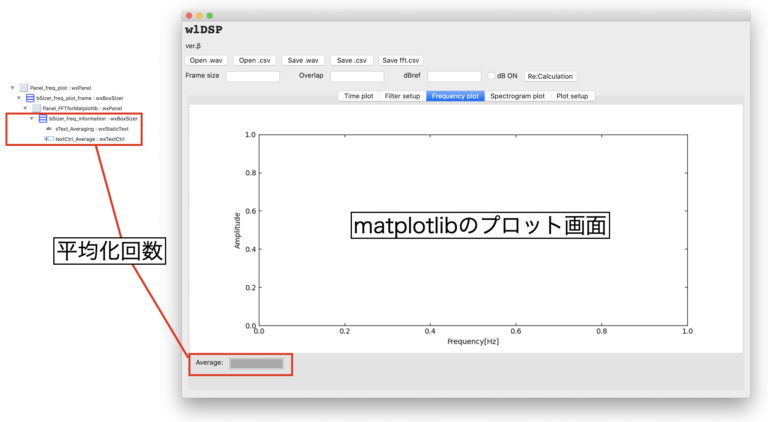Click the bSizer_freq_information sizer icon

(x=42, y=118)
